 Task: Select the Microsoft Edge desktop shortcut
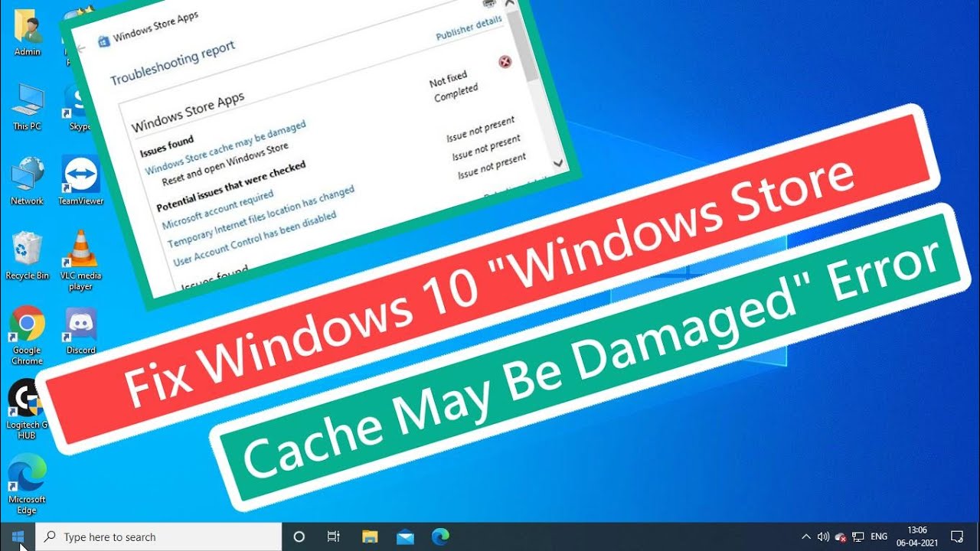pyautogui.click(x=27, y=484)
